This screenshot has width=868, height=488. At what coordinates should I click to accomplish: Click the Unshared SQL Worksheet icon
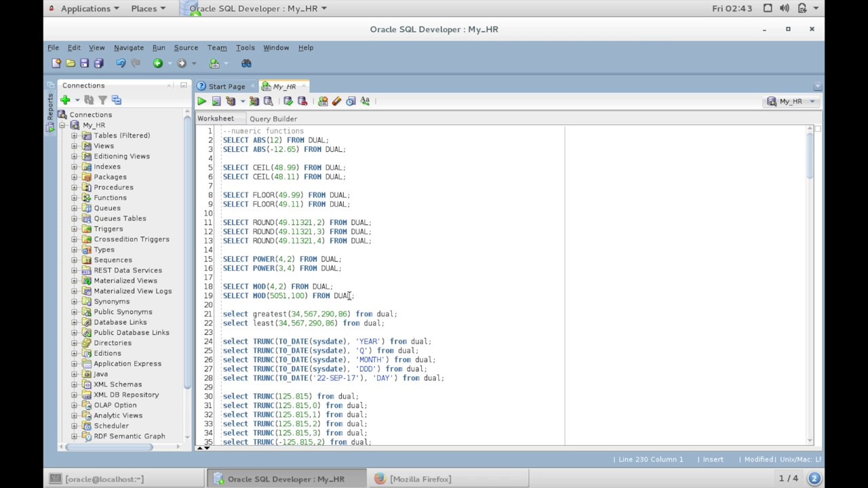pos(323,101)
